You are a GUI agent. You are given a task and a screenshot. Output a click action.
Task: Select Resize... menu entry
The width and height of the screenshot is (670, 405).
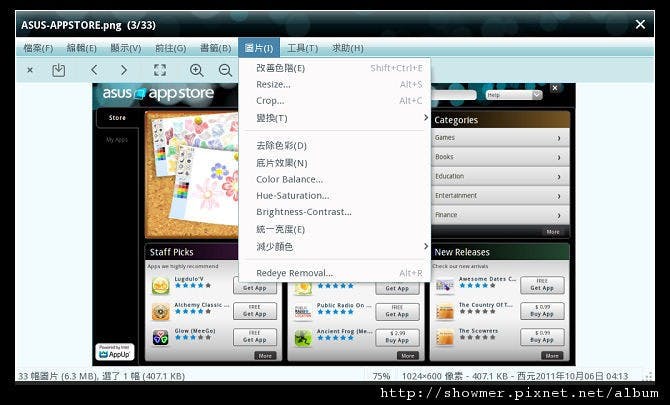[x=335, y=84]
